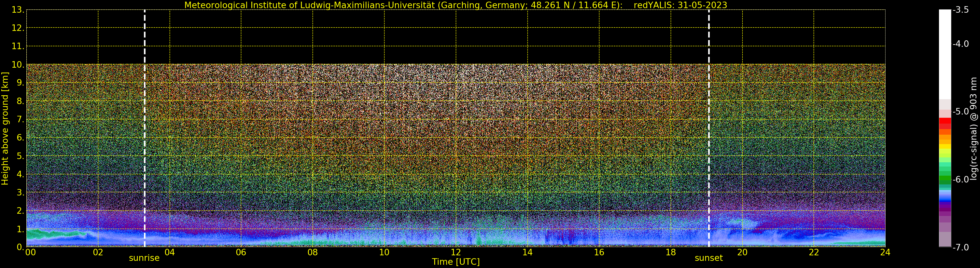Click the height axis tick label '6.'

click(20, 138)
